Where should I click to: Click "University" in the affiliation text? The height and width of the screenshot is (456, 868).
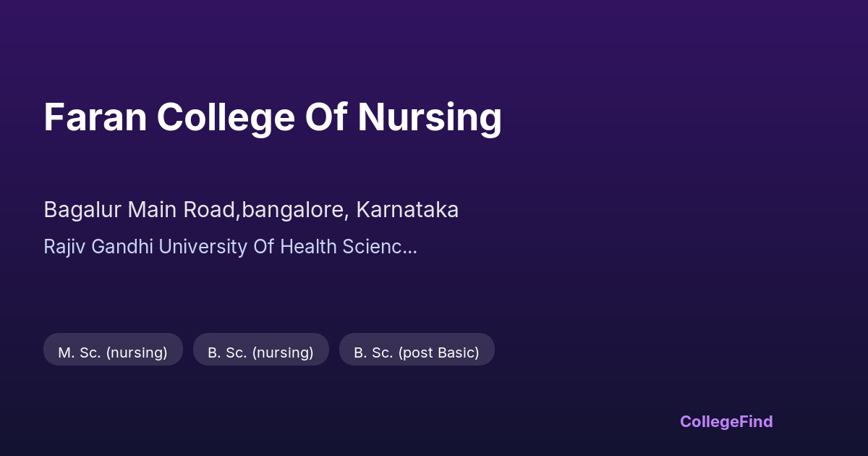[203, 247]
